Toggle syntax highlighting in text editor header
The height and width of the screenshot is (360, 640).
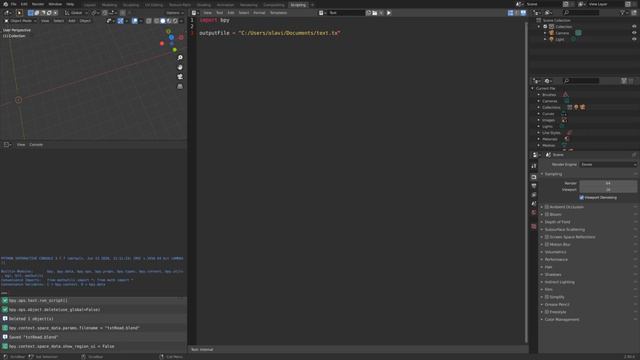pos(523,13)
